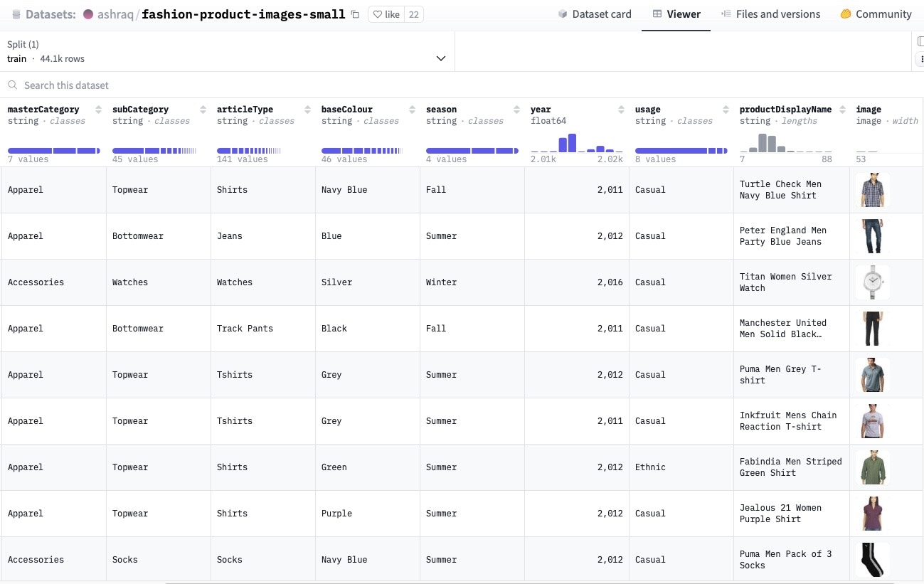Select the 'Bottomwear' cell in Jeans row
The height and width of the screenshot is (584, 924).
tap(159, 236)
